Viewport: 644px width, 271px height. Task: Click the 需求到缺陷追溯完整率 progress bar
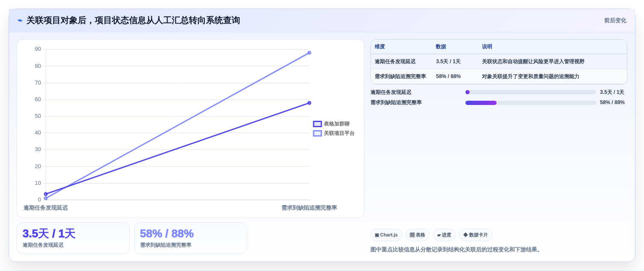coord(531,103)
